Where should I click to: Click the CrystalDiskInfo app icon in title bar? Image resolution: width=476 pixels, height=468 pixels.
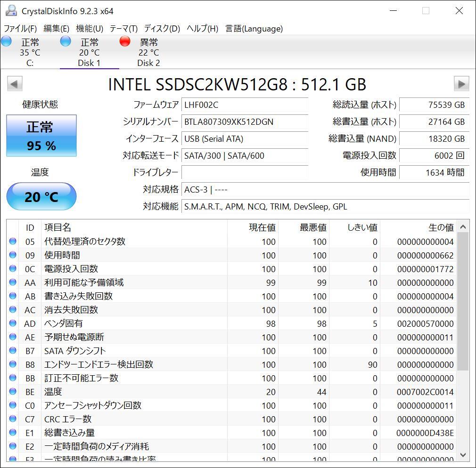[x=11, y=11]
